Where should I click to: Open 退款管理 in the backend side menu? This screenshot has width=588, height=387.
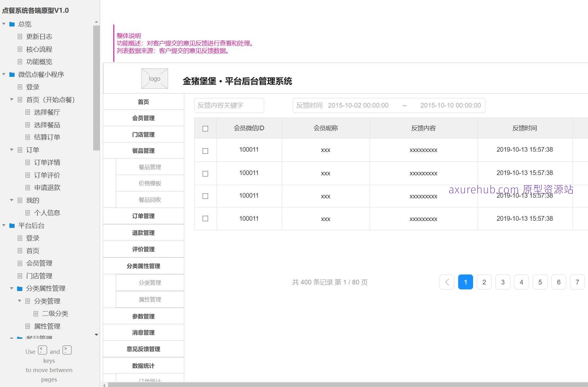tap(144, 233)
